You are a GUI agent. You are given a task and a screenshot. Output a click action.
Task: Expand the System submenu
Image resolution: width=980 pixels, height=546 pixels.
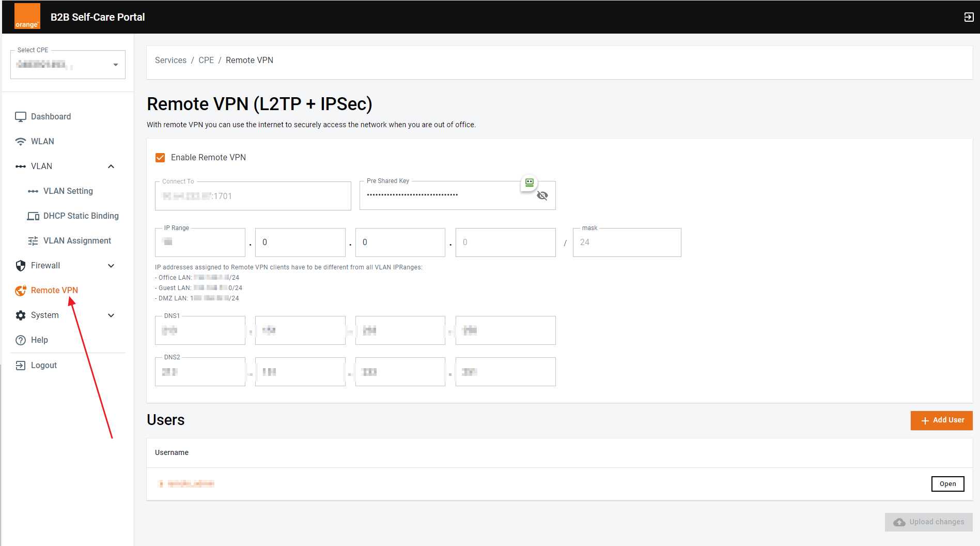pyautogui.click(x=111, y=315)
